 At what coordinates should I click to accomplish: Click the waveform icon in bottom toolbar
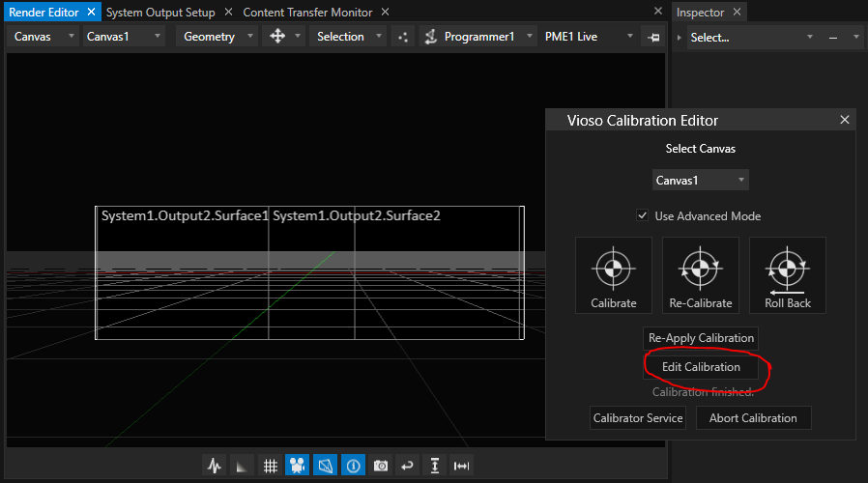(x=215, y=466)
